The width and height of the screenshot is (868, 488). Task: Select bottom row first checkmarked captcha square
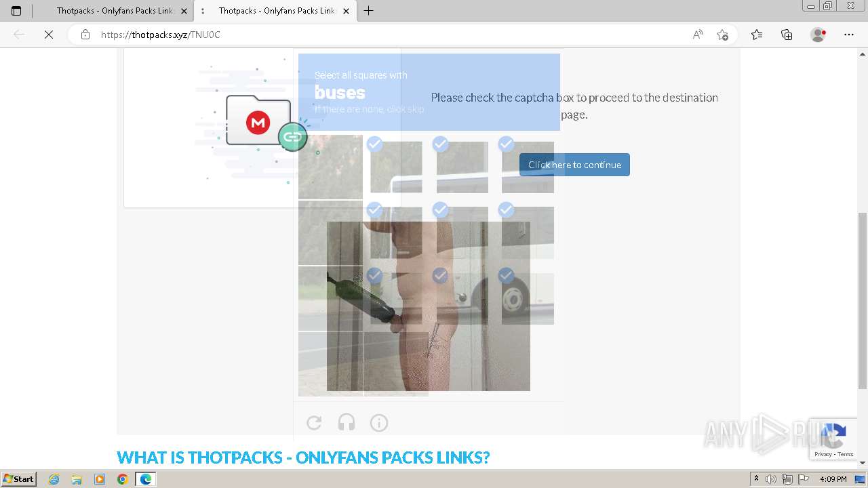tap(396, 298)
